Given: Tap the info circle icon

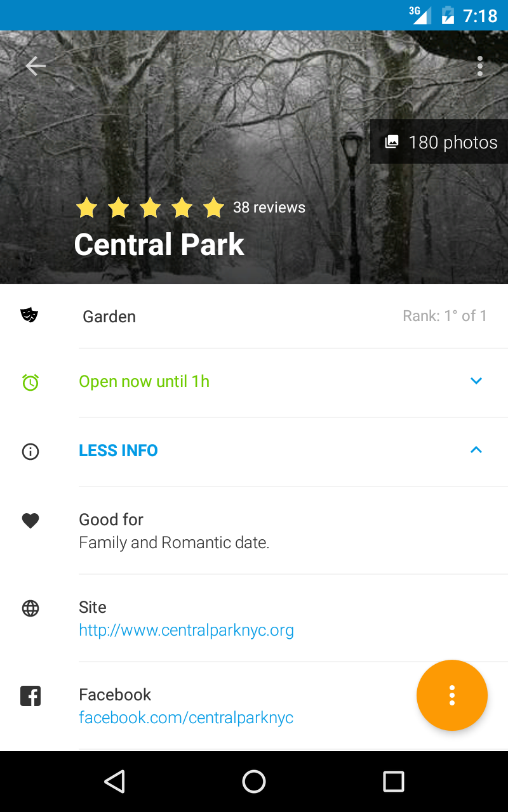Looking at the screenshot, I should click(x=30, y=452).
